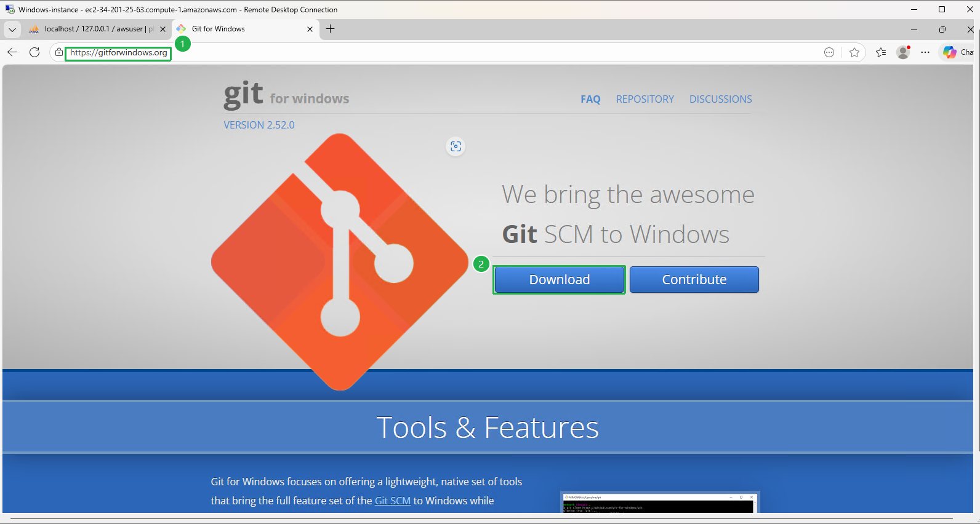Restore down the Edge browser window
Screen dimensions: 980x524
point(942,29)
